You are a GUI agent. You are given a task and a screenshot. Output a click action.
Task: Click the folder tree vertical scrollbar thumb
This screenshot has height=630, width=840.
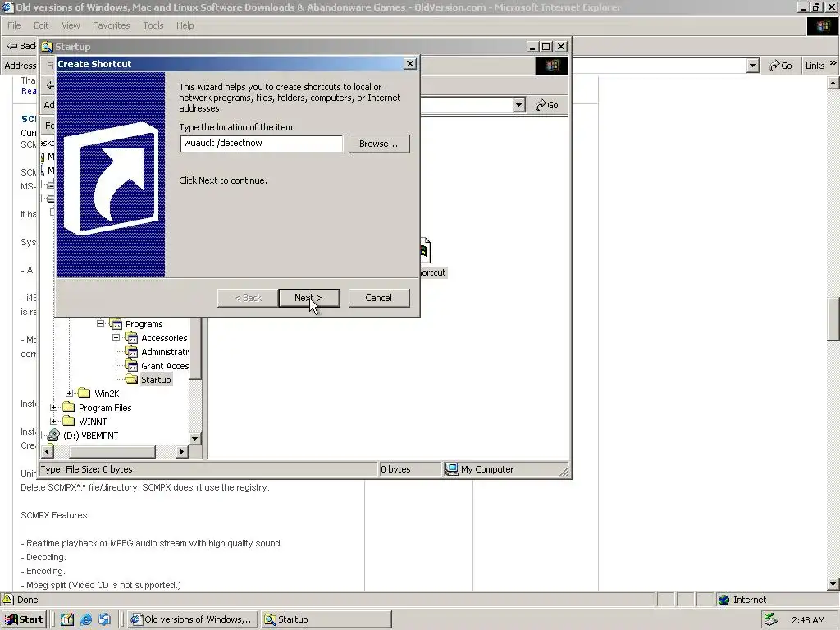pyautogui.click(x=195, y=348)
